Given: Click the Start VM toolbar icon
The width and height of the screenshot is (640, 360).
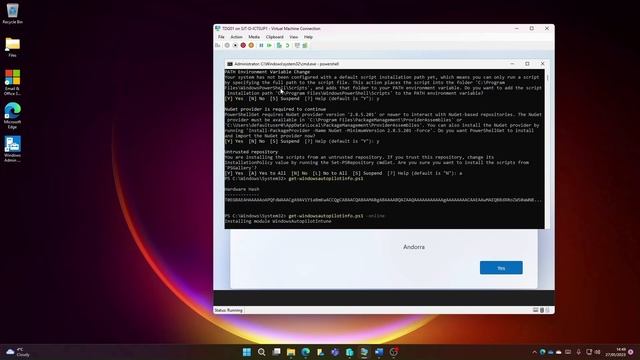Looking at the screenshot, I should tap(227, 45).
